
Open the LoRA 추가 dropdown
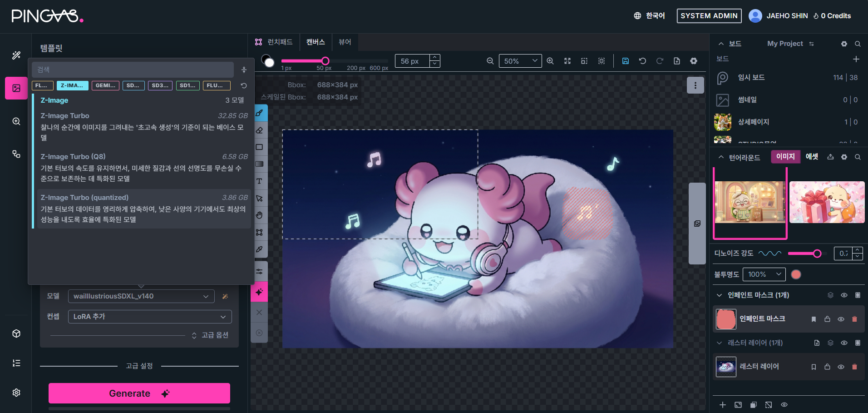(150, 317)
